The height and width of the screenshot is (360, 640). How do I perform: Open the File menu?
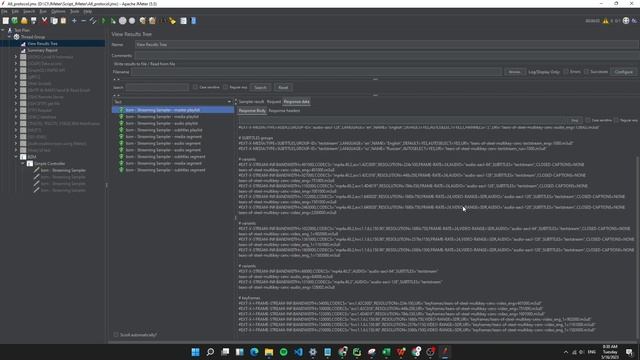coord(4,11)
